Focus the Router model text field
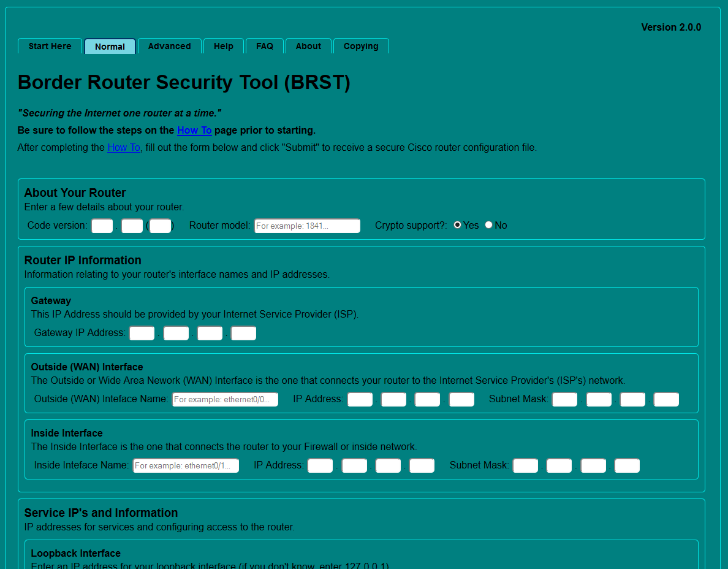 click(307, 226)
